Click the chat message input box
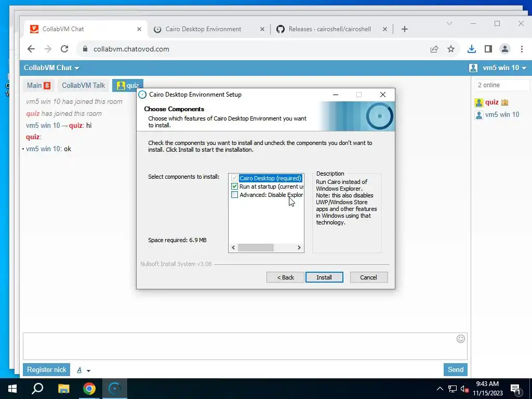 (x=245, y=346)
